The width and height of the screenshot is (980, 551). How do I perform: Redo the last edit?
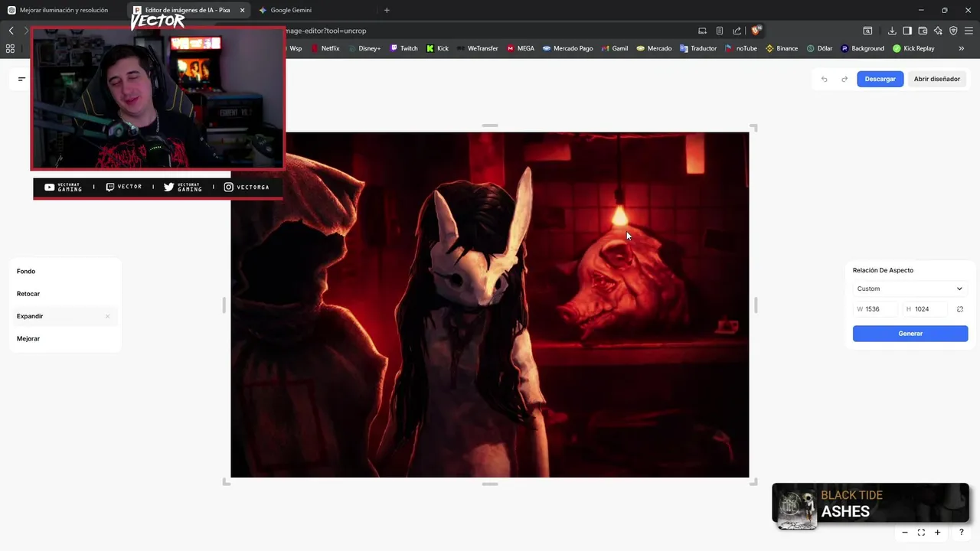[844, 79]
